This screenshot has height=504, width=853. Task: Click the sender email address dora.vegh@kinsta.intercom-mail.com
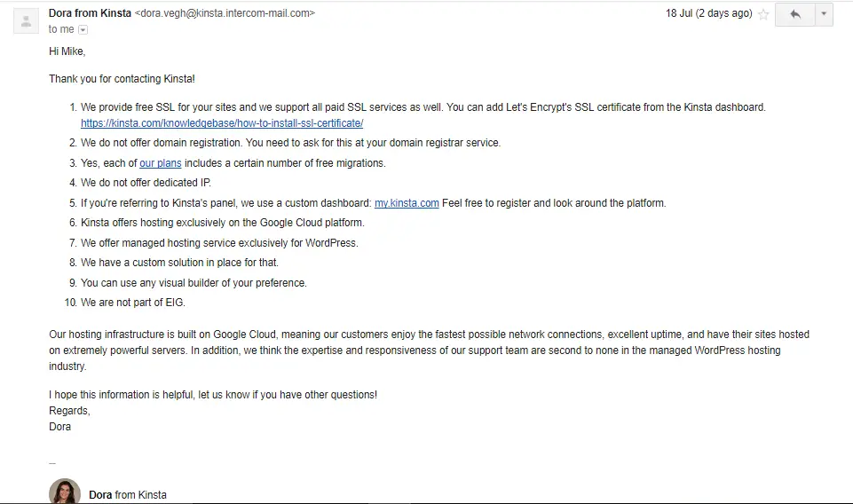[225, 13]
